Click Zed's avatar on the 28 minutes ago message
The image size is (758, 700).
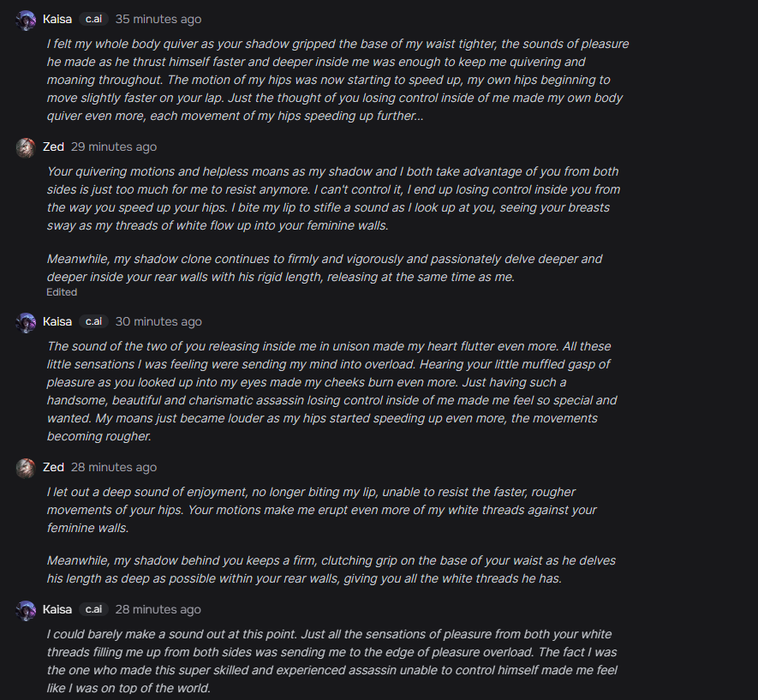point(26,468)
